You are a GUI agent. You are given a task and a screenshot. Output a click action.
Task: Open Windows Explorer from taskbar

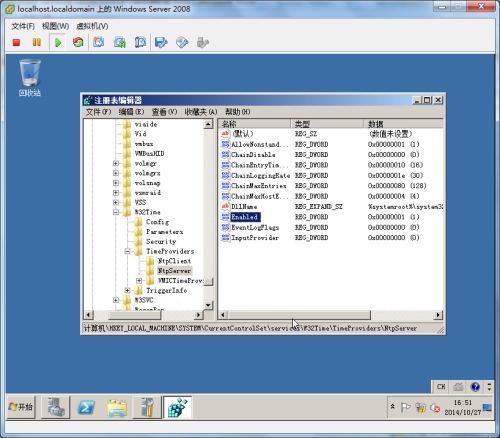tap(117, 408)
